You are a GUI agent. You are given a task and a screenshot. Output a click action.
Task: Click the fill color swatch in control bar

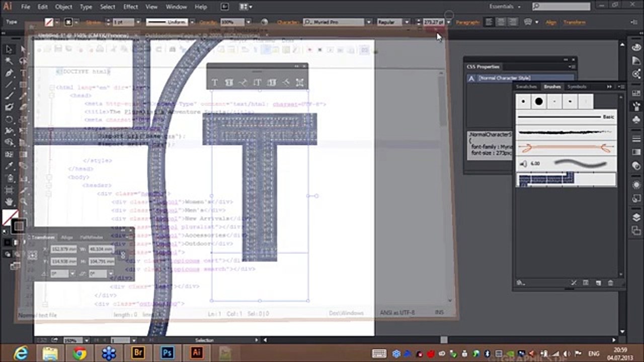49,22
